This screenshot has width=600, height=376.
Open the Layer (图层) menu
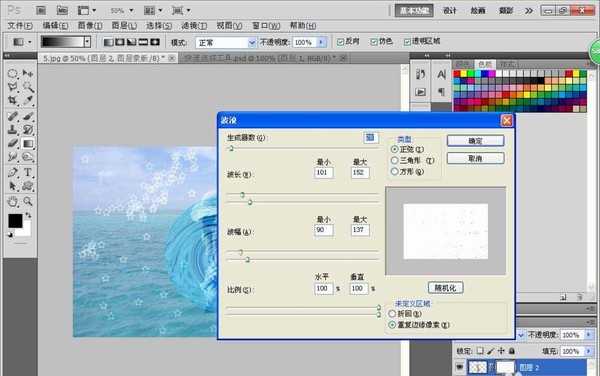124,26
